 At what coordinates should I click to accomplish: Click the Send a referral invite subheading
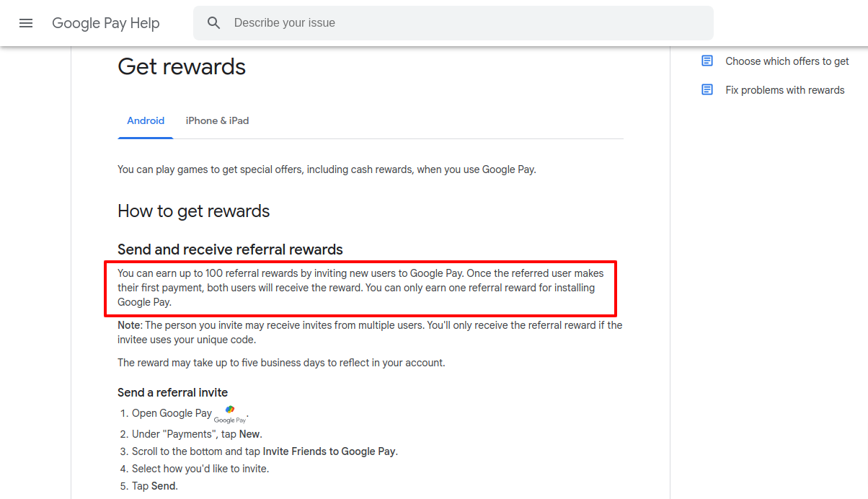pyautogui.click(x=173, y=393)
